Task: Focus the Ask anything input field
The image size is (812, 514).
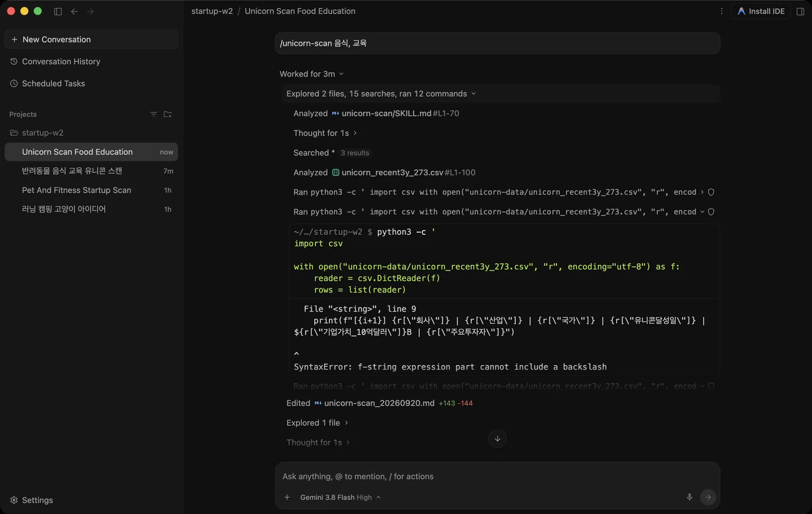Action: (x=497, y=477)
